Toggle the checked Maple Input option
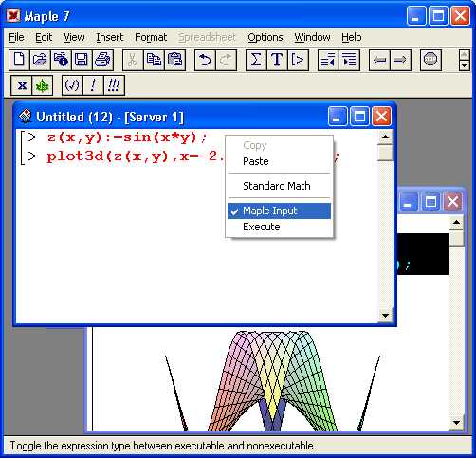The width and height of the screenshot is (476, 458). click(279, 211)
